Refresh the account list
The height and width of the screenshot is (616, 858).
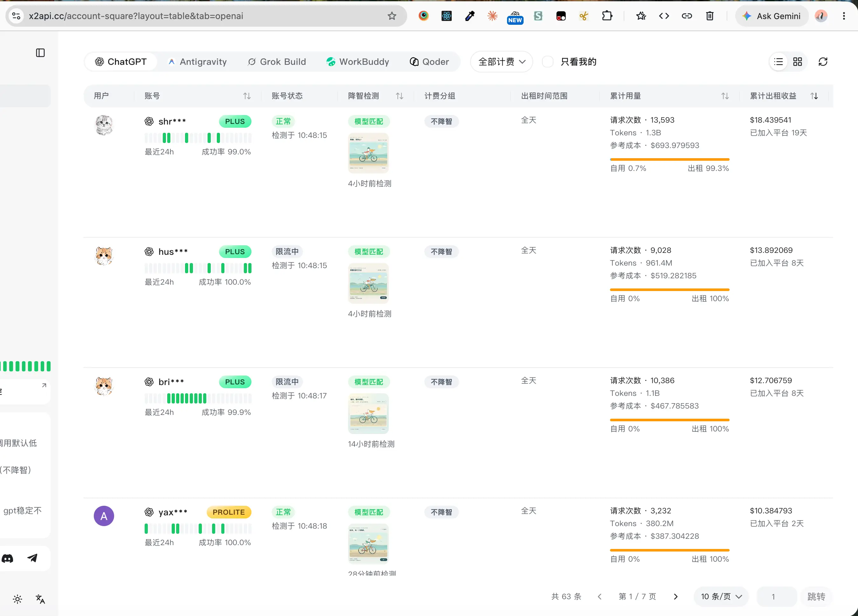click(x=823, y=62)
